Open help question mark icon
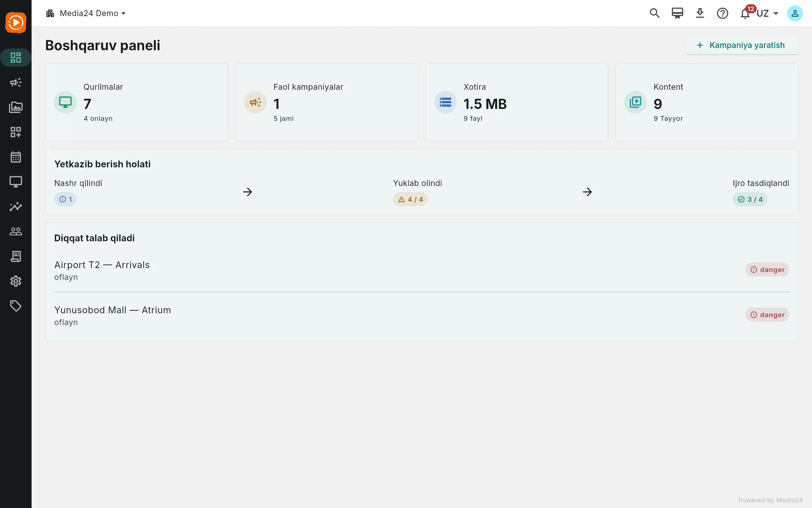 [x=722, y=13]
